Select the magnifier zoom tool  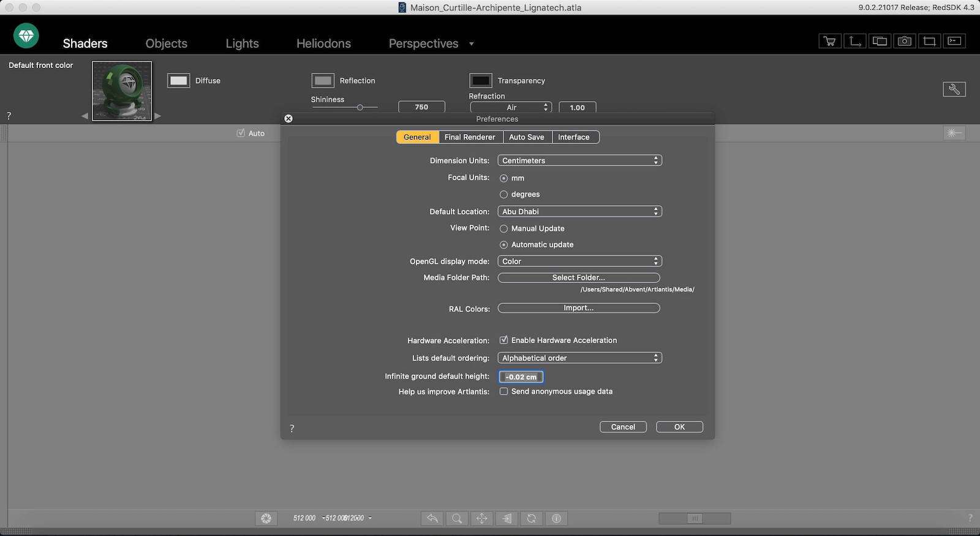click(457, 518)
